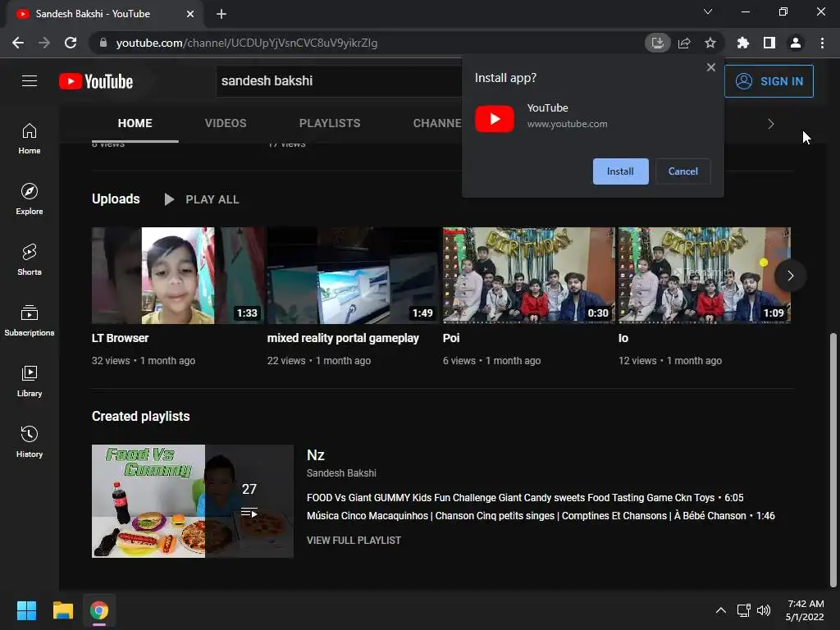Open History in the sidebar
Image resolution: width=840 pixels, height=630 pixels.
point(30,442)
